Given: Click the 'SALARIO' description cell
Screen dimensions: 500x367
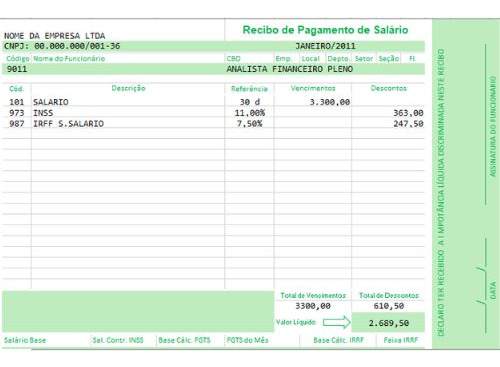Looking at the screenshot, I should [x=51, y=102].
